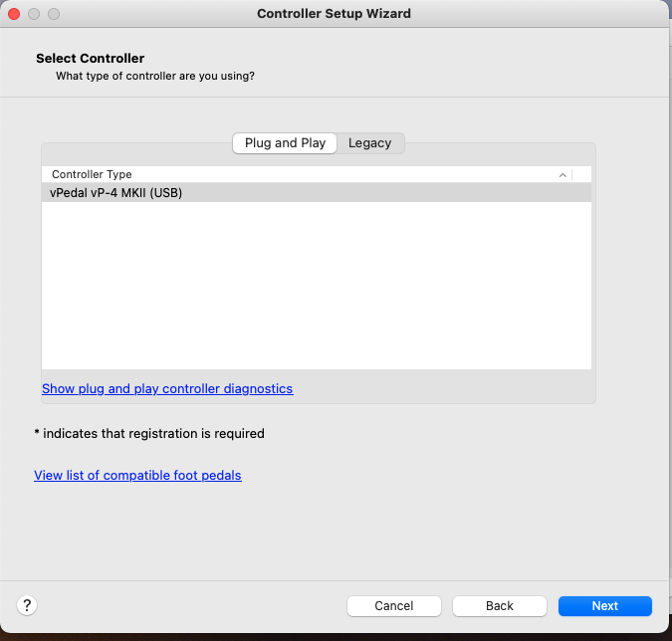Open help with the question mark button

tap(27, 605)
